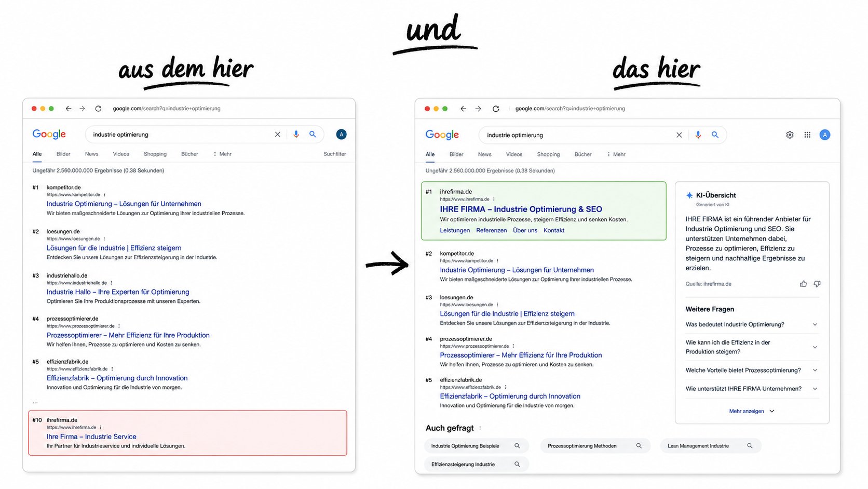Click forward arrow in right browser window

point(478,109)
